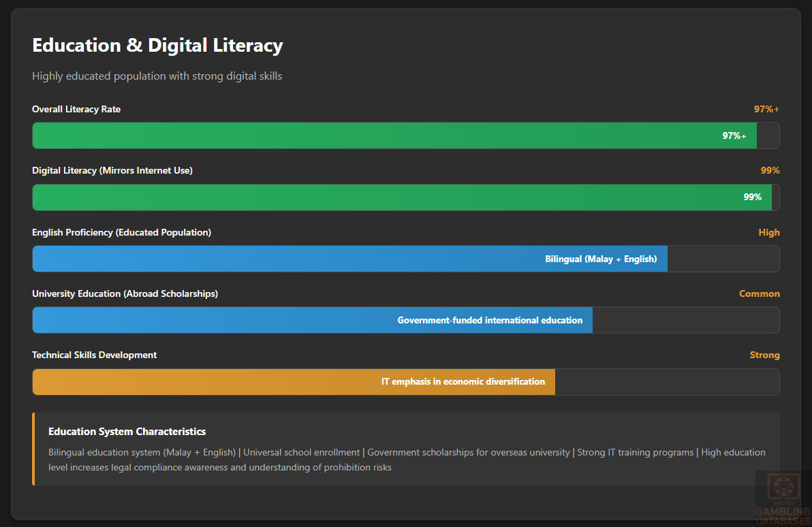812x527 pixels.
Task: Click the Digital Literacy (Mirrors Internet Use) label
Action: (x=112, y=171)
